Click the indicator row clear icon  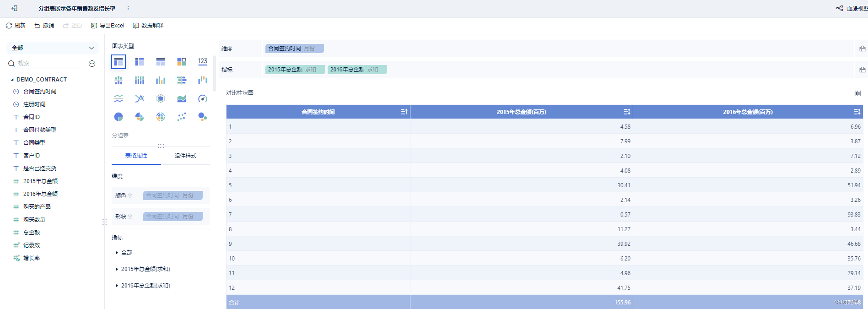[x=862, y=70]
